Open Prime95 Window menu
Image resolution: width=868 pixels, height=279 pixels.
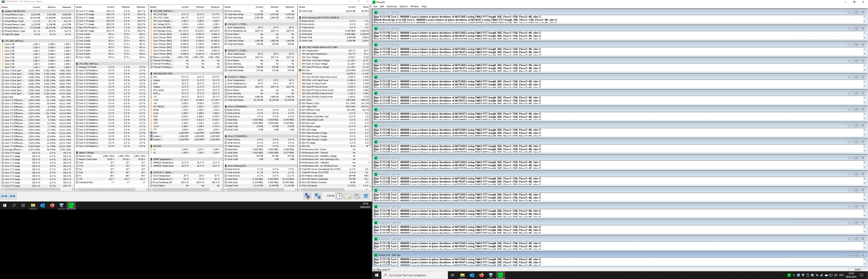[x=415, y=6]
